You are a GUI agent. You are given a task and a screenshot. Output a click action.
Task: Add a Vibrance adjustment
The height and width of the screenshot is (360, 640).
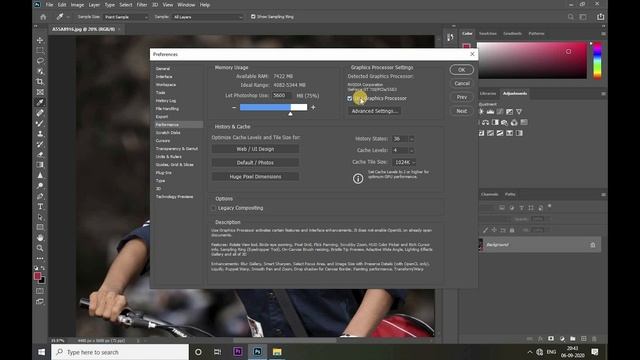click(519, 111)
